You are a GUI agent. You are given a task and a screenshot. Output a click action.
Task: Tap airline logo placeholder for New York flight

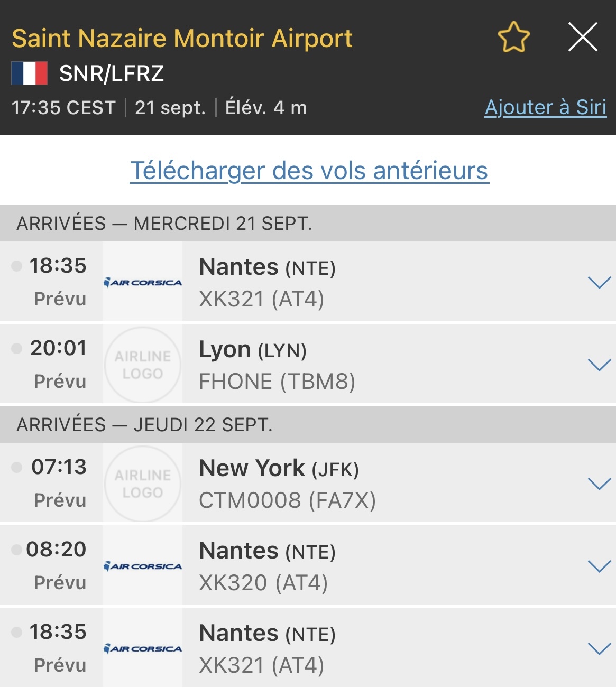[143, 484]
